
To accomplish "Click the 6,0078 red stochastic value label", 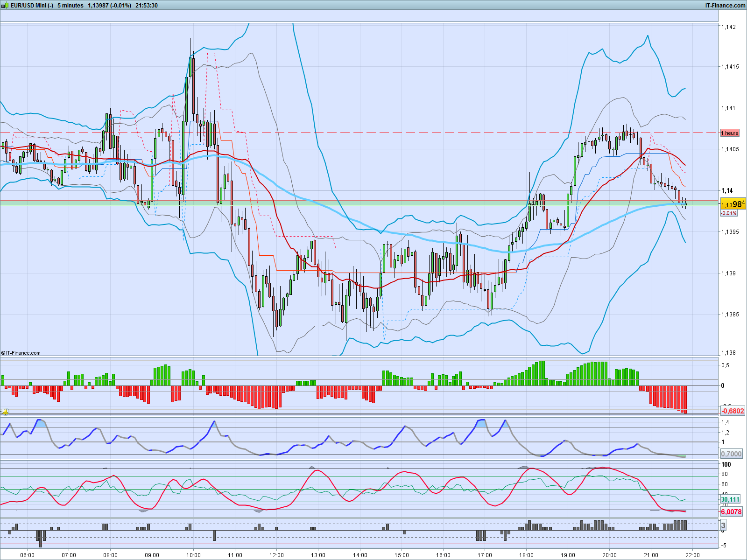I will pyautogui.click(x=730, y=512).
